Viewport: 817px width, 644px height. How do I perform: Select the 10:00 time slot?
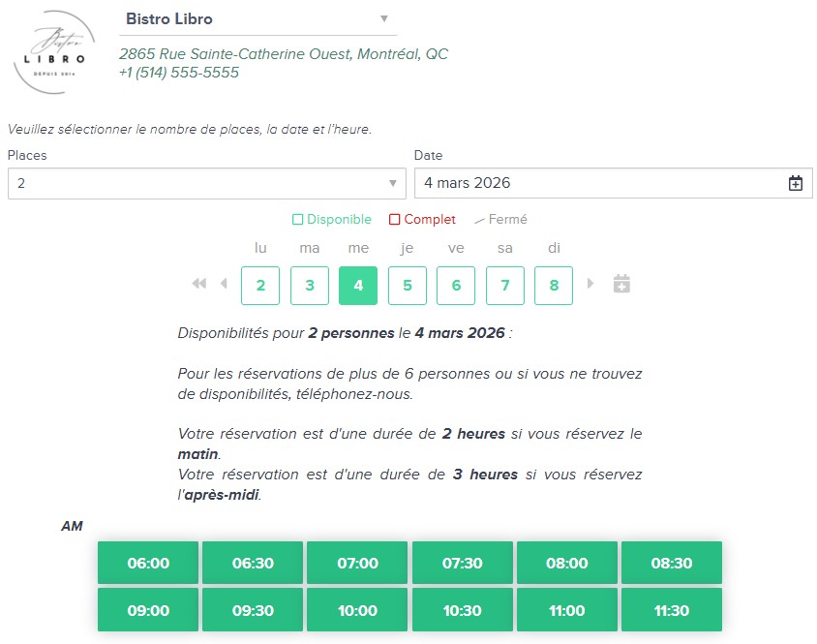tap(357, 610)
